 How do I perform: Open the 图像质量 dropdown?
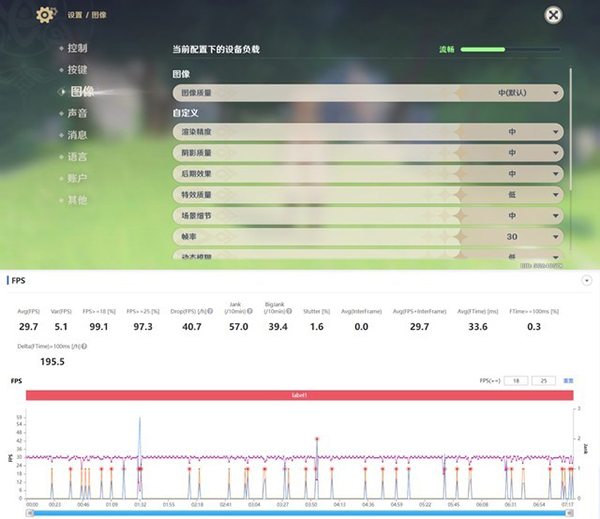(x=368, y=93)
